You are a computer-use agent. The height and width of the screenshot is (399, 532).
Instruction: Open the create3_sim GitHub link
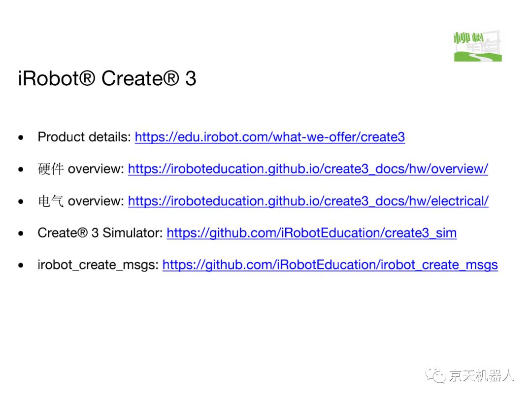point(311,233)
